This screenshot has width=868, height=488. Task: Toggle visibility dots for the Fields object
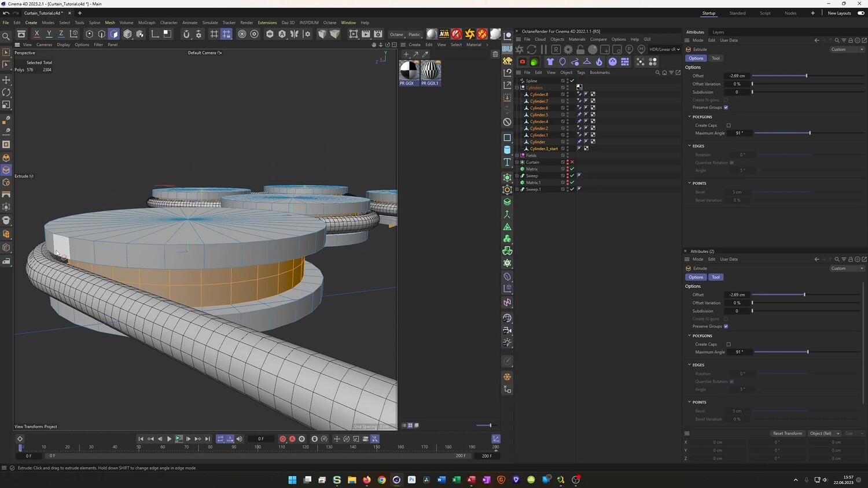click(568, 156)
